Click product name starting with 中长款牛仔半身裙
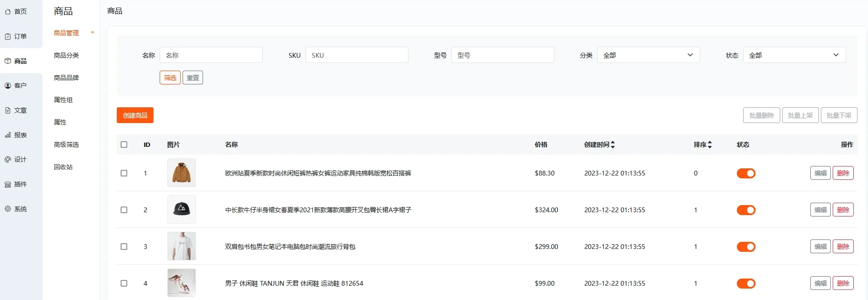 (x=318, y=210)
